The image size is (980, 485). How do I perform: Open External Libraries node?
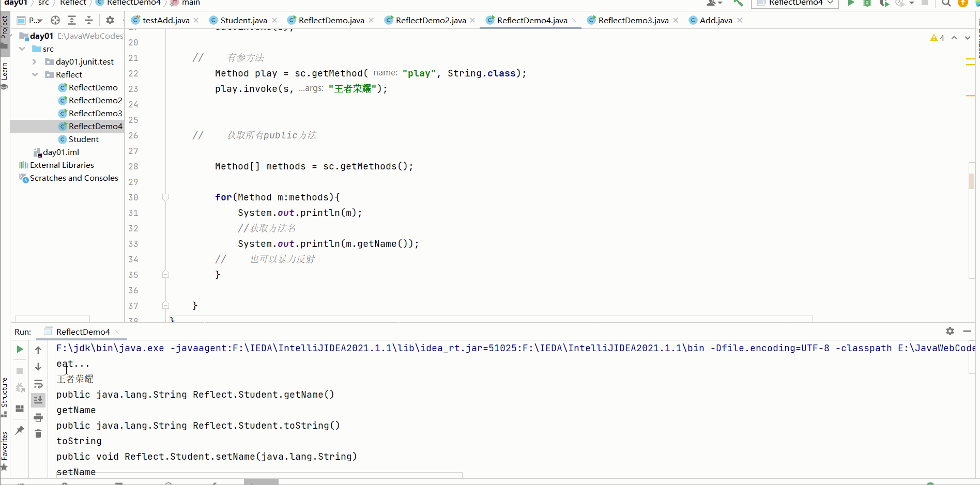(57, 165)
